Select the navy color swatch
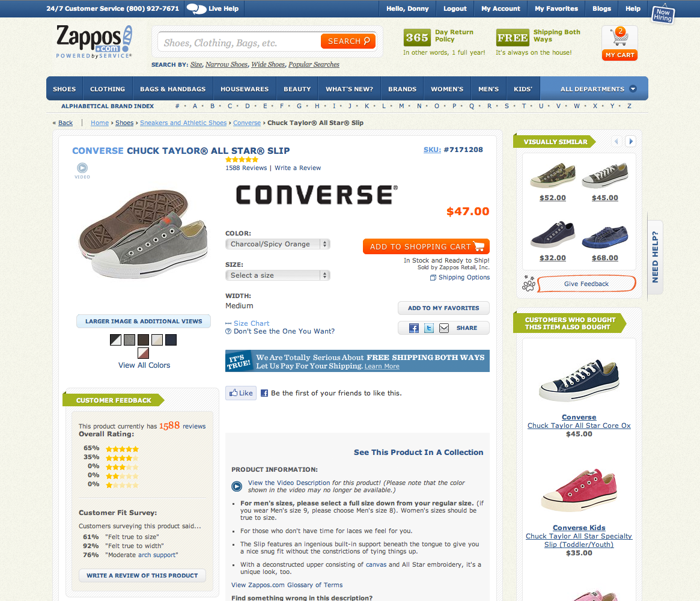 click(171, 340)
